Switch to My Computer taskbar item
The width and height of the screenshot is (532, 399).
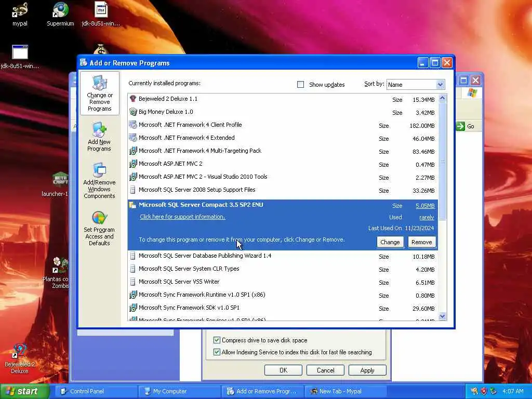(x=179, y=391)
